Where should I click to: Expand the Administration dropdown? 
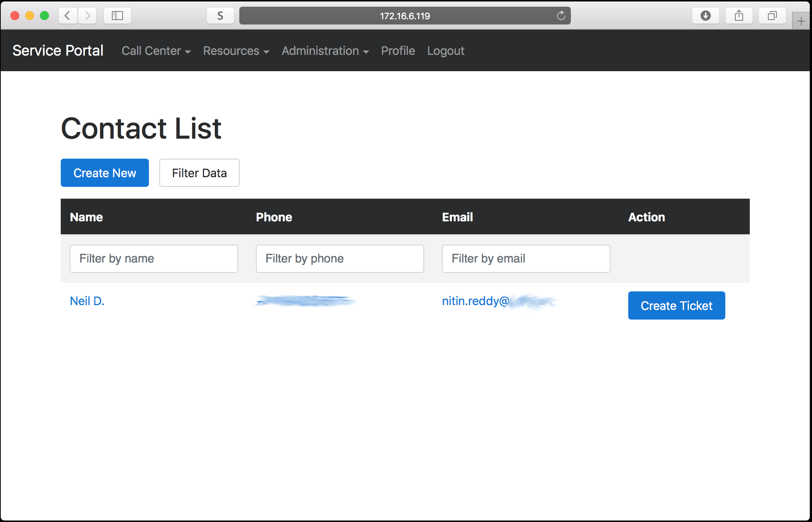325,51
